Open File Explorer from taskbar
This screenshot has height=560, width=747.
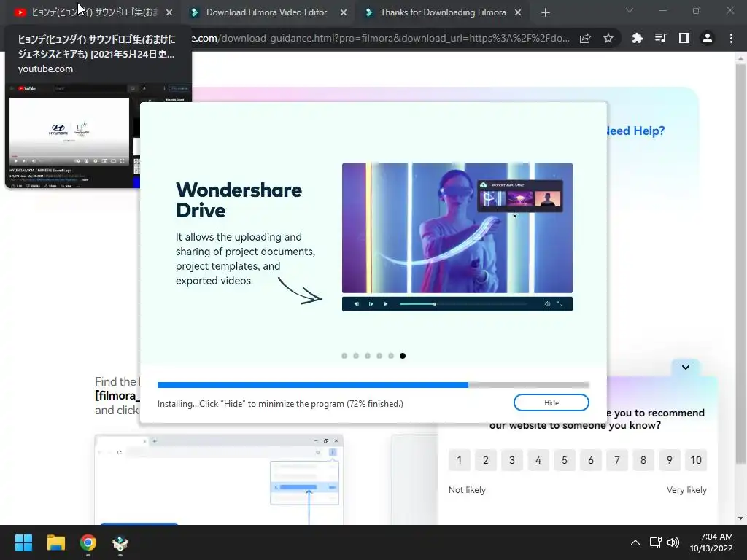pyautogui.click(x=55, y=542)
